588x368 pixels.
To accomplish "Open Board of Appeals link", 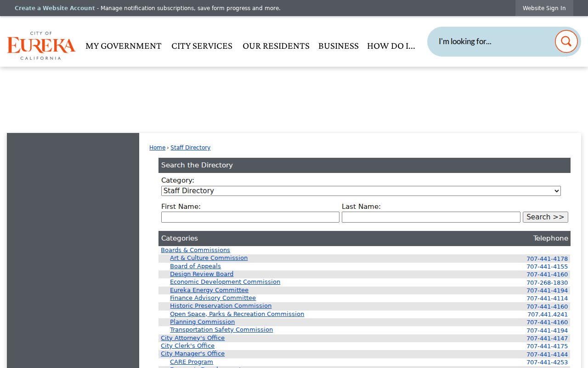I will tap(195, 266).
